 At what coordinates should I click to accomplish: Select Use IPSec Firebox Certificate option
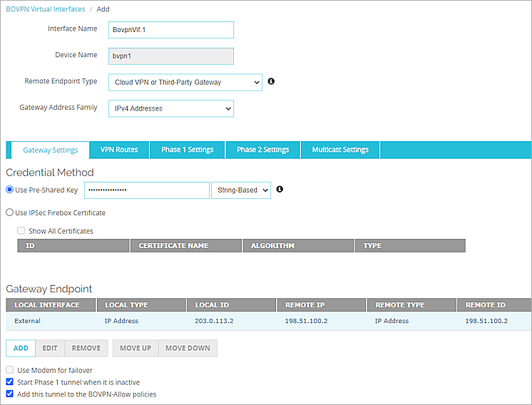(10, 212)
